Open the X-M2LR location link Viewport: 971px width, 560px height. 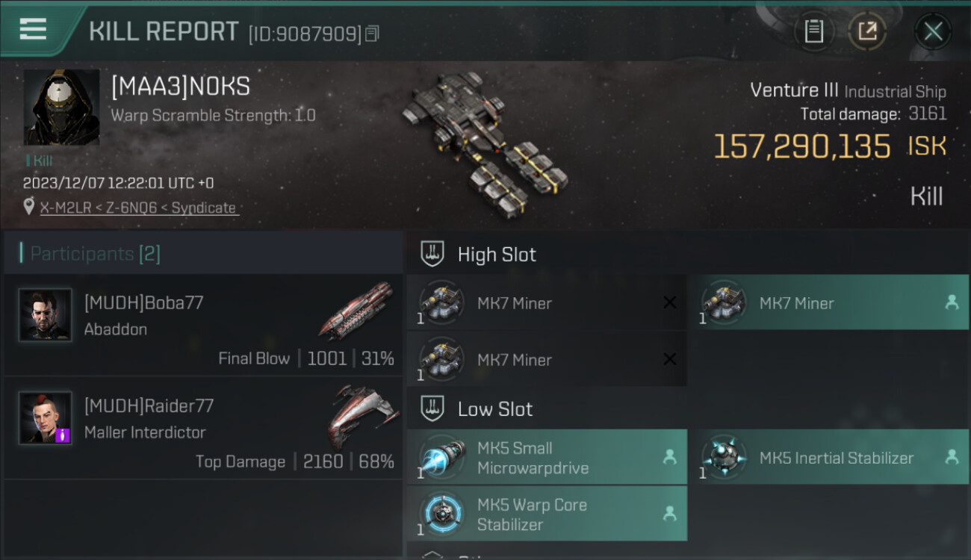coord(140,208)
